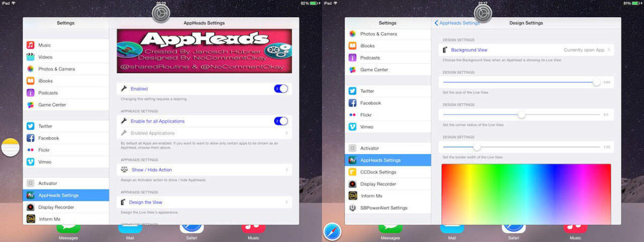Tap the Safari AppHead bubble at bottom left
The width and height of the screenshot is (644, 242).
pyautogui.click(x=332, y=232)
